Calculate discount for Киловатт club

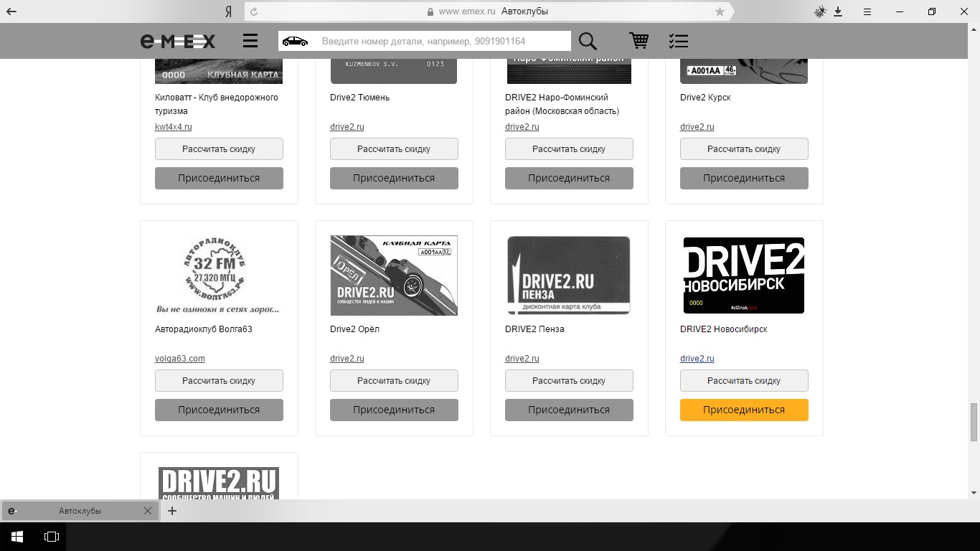pos(219,149)
